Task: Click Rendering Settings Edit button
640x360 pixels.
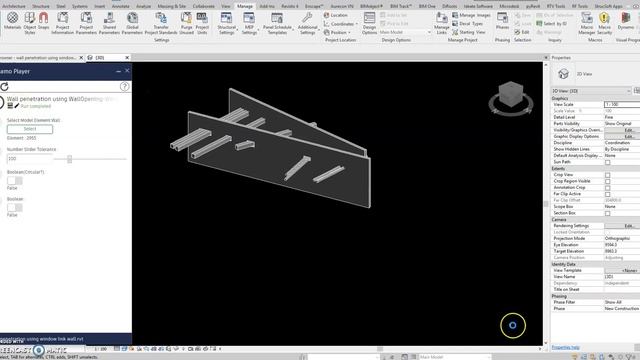Action: [622, 226]
